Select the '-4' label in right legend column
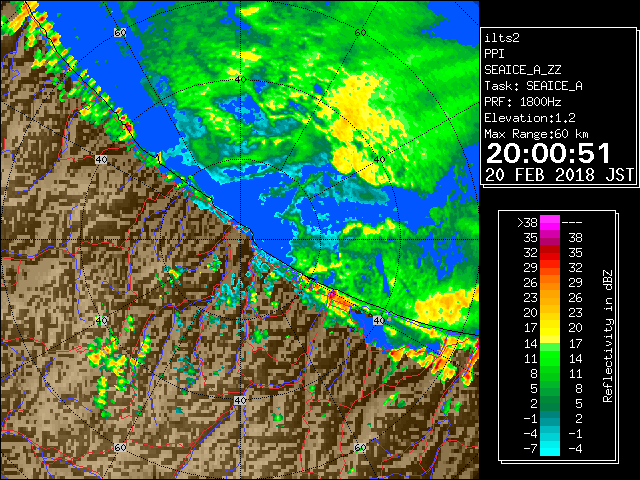This screenshot has width=640, height=480. point(575,448)
